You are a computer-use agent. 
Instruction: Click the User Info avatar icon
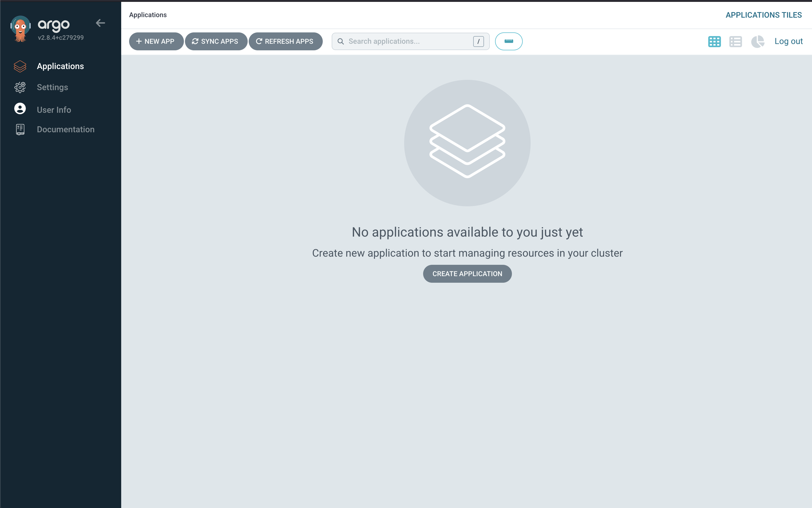[20, 109]
